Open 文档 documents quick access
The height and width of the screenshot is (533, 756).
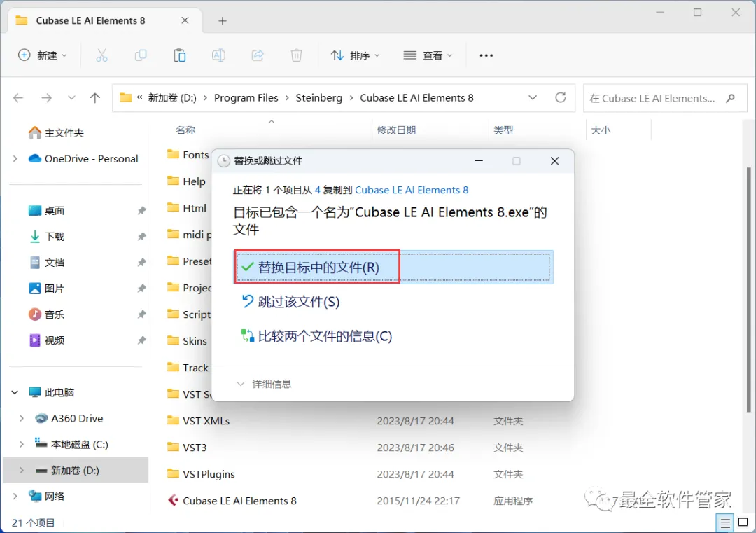[x=47, y=263]
